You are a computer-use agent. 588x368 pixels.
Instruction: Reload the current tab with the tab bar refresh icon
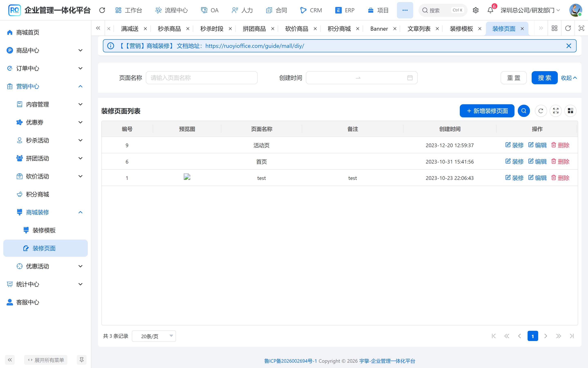568,28
